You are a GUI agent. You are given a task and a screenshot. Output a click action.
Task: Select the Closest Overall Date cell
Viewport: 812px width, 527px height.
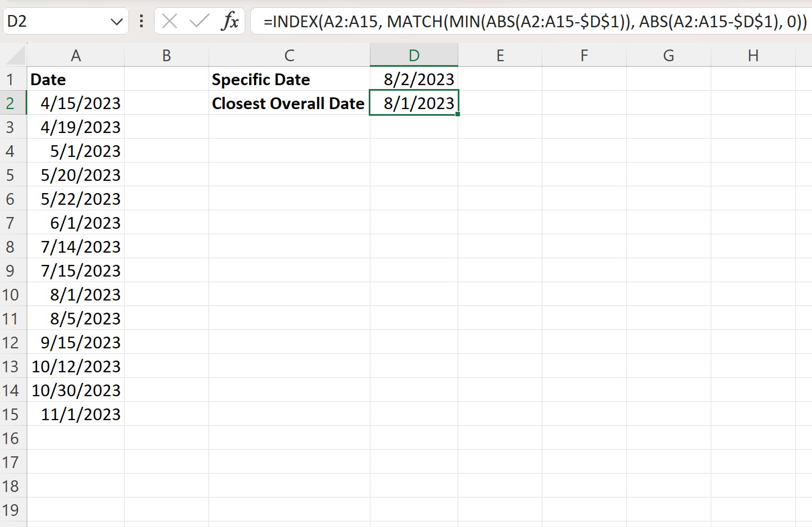tap(289, 103)
